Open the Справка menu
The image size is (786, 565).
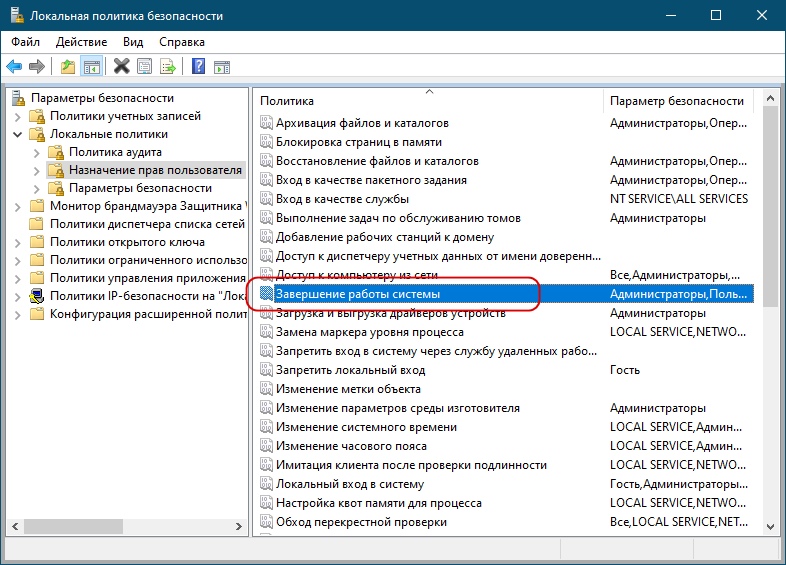181,42
